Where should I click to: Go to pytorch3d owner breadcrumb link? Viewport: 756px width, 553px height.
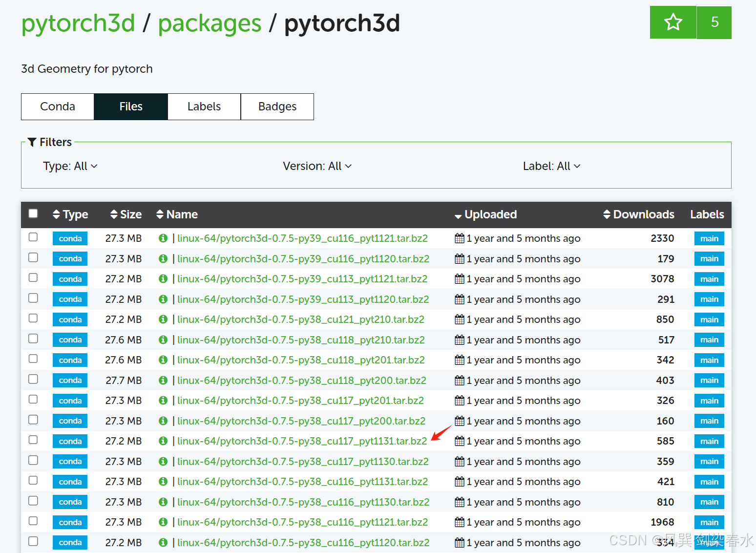(x=78, y=23)
